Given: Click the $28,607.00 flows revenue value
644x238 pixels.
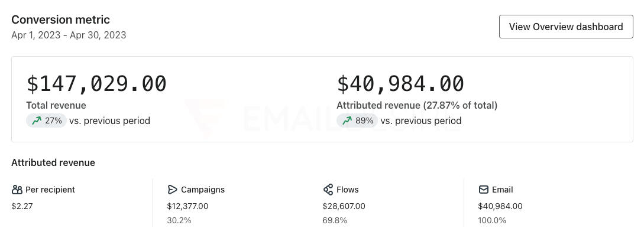Looking at the screenshot, I should point(344,206).
